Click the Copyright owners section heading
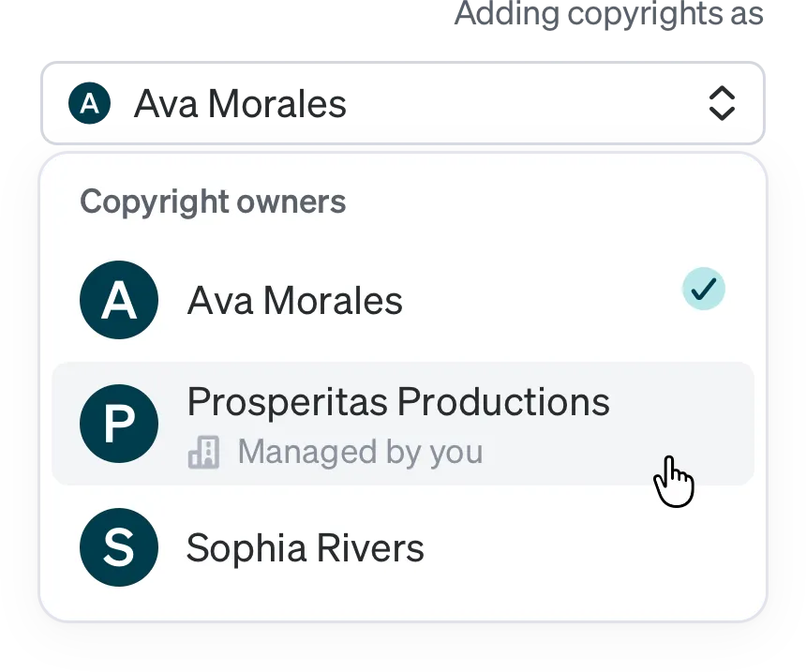Screen dimensions: 806x672 [x=213, y=202]
